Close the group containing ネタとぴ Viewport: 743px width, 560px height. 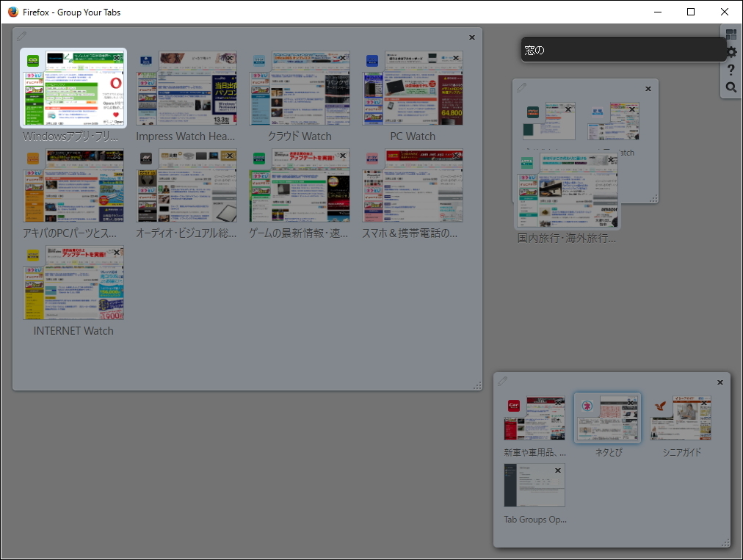pyautogui.click(x=720, y=382)
